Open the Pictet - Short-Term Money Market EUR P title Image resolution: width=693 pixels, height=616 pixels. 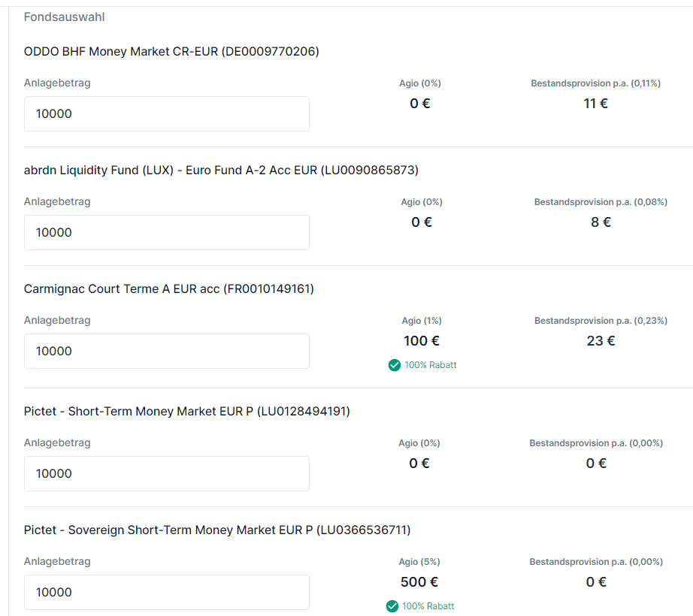point(186,412)
